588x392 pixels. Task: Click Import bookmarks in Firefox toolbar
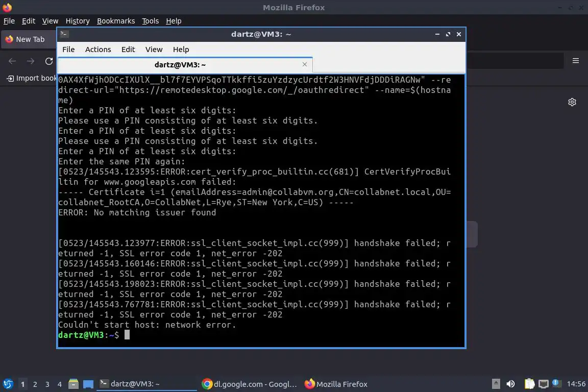pyautogui.click(x=32, y=78)
